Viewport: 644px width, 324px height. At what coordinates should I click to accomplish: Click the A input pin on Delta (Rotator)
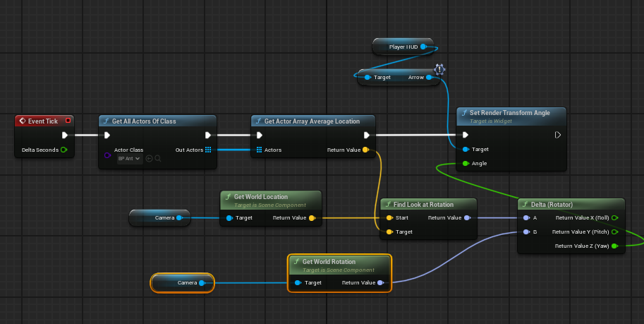pyautogui.click(x=526, y=218)
